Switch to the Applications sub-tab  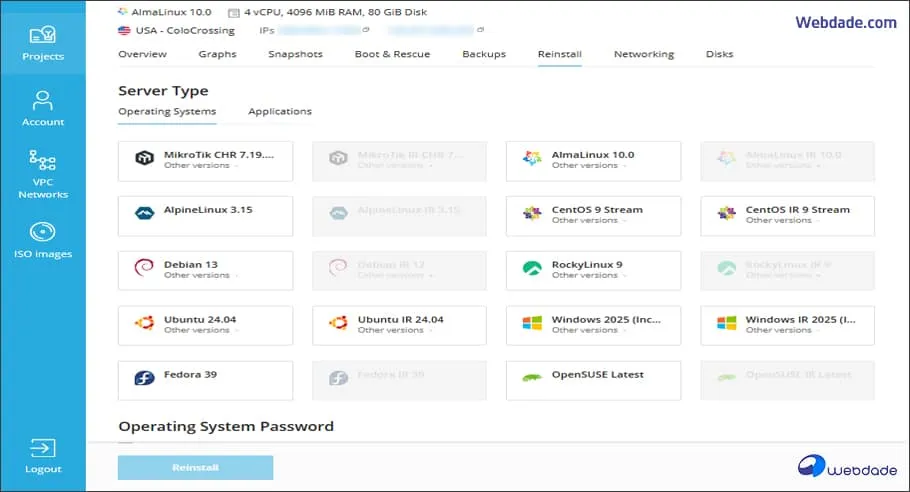coord(280,111)
